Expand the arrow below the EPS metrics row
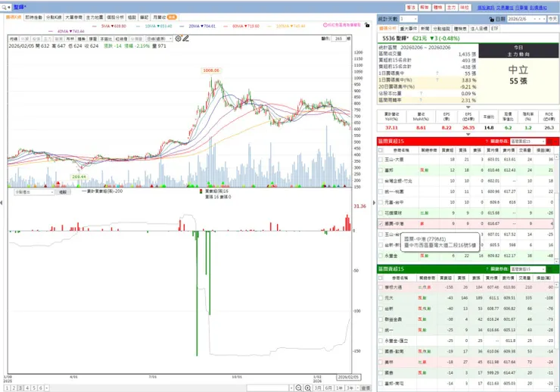 [468, 134]
